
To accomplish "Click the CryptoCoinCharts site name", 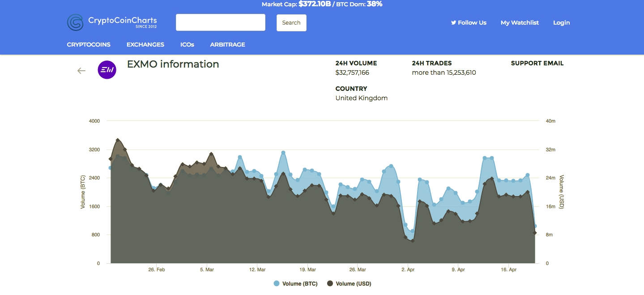I will click(123, 21).
